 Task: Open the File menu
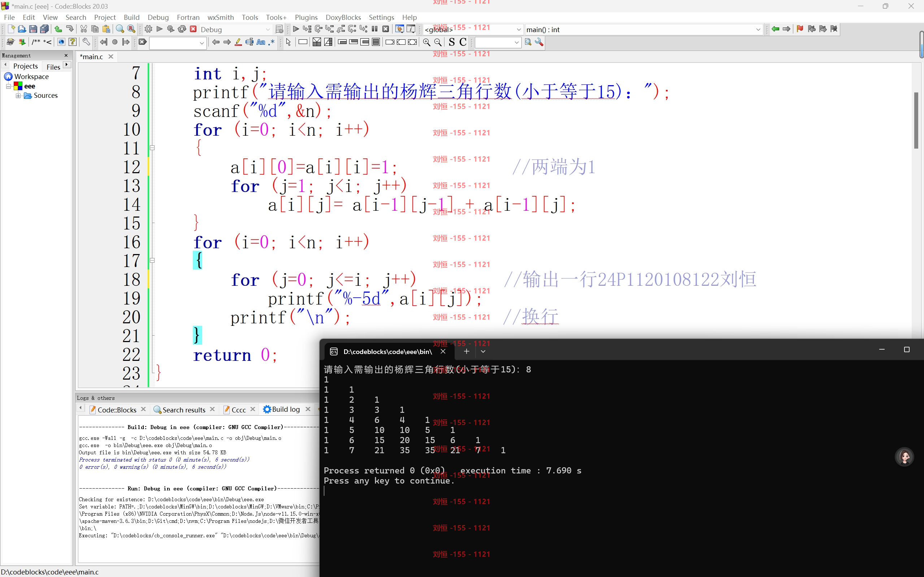pos(9,17)
